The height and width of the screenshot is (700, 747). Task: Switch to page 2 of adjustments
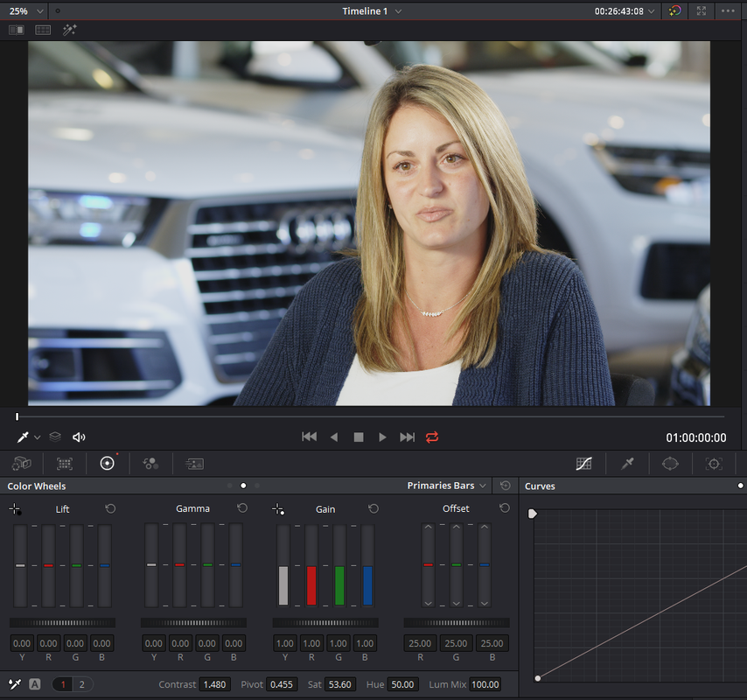82,684
